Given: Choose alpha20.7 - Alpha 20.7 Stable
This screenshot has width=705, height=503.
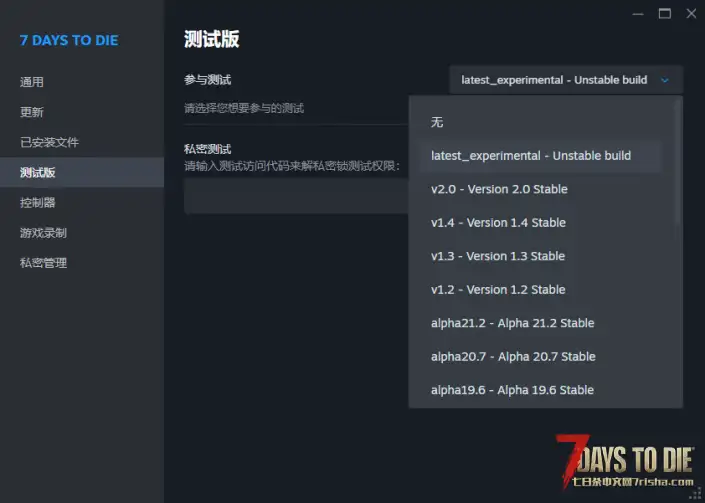Looking at the screenshot, I should [x=540, y=357].
